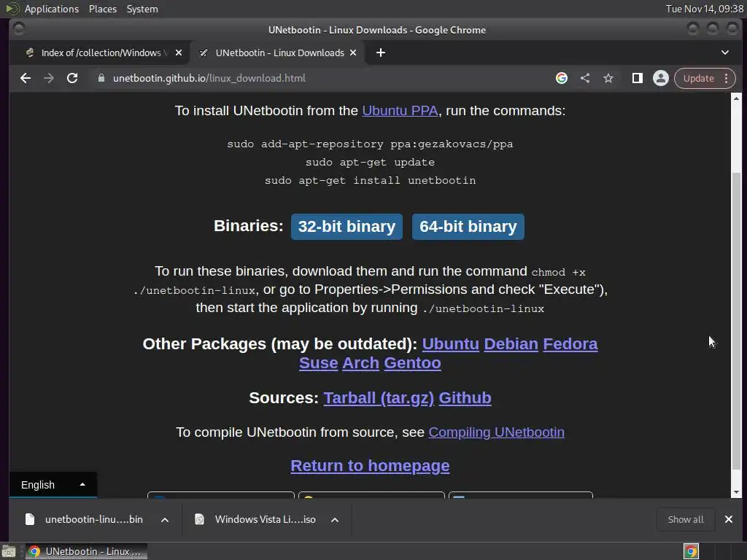Viewport: 747px width, 560px height.
Task: Click Show all downloads
Action: [x=686, y=519]
